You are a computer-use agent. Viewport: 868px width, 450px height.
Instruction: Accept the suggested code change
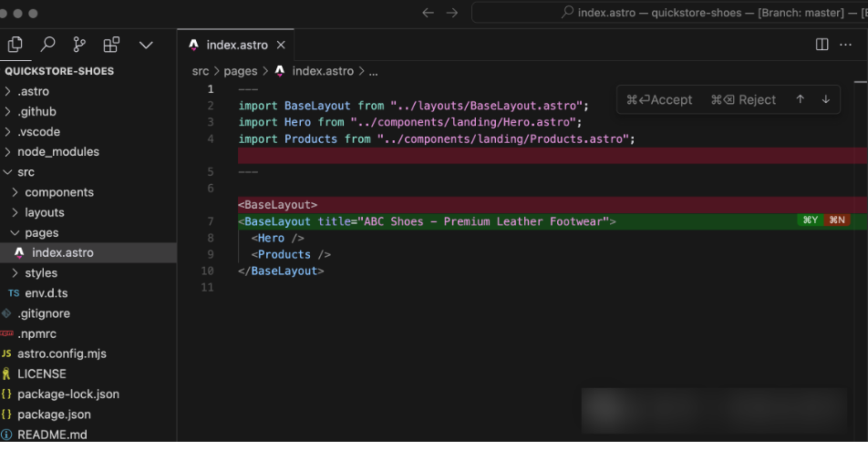click(x=659, y=99)
